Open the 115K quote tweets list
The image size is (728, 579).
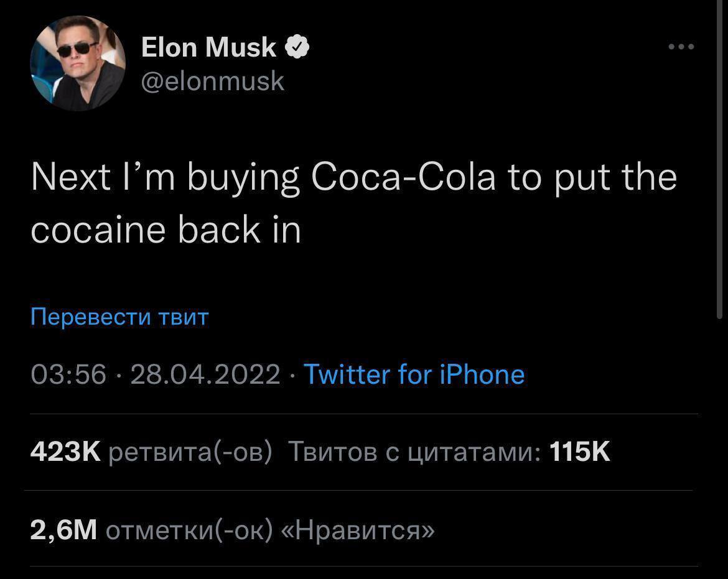pyautogui.click(x=579, y=452)
